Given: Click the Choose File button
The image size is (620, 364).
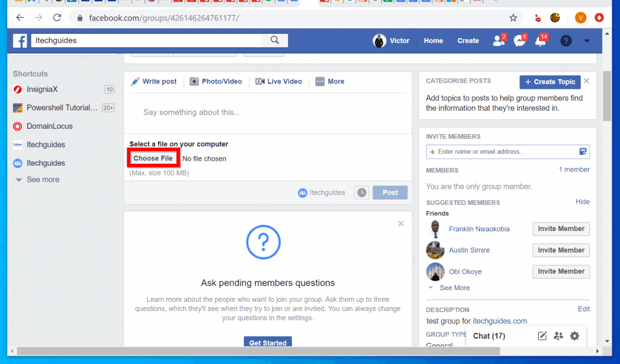Looking at the screenshot, I should tap(153, 158).
